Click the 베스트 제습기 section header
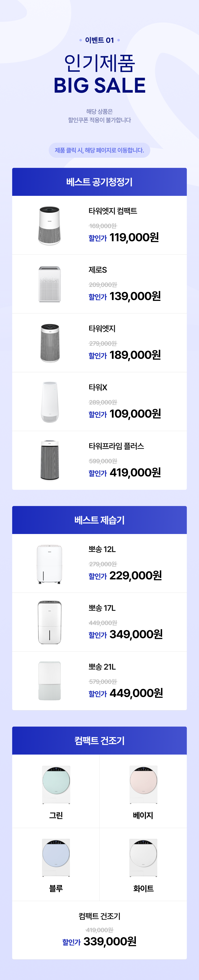The image size is (199, 980). 99,520
